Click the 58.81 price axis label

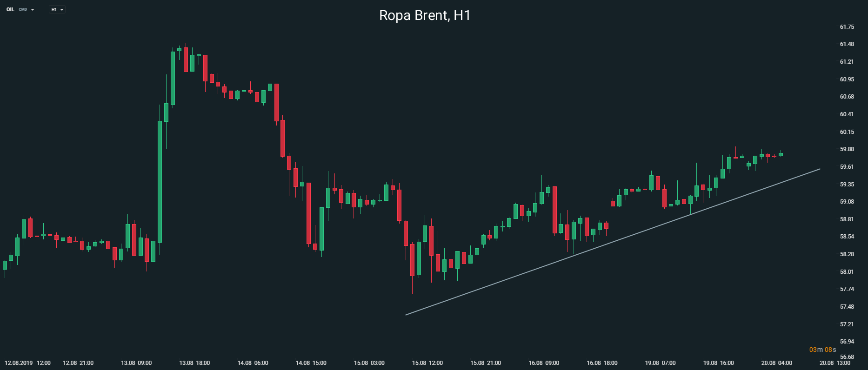847,219
